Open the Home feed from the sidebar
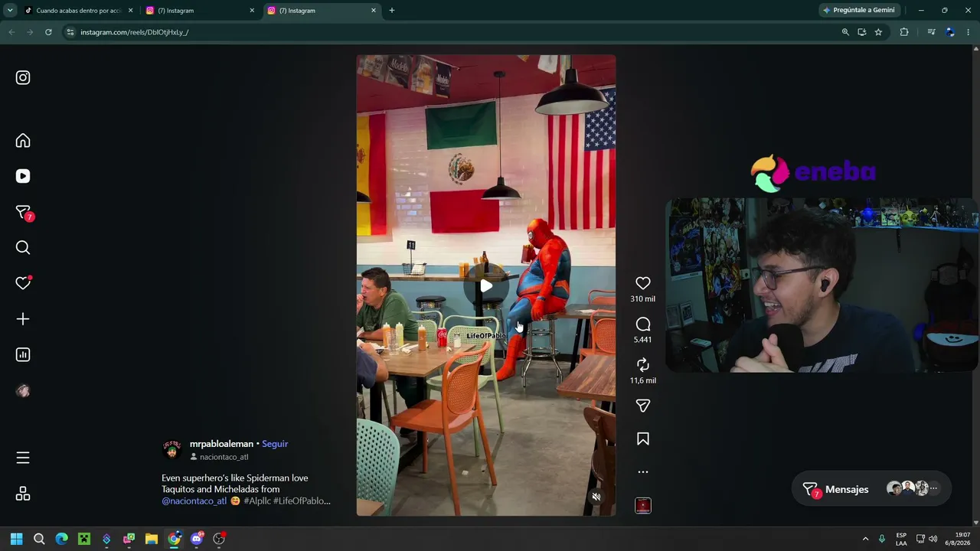980x551 pixels. tap(23, 141)
